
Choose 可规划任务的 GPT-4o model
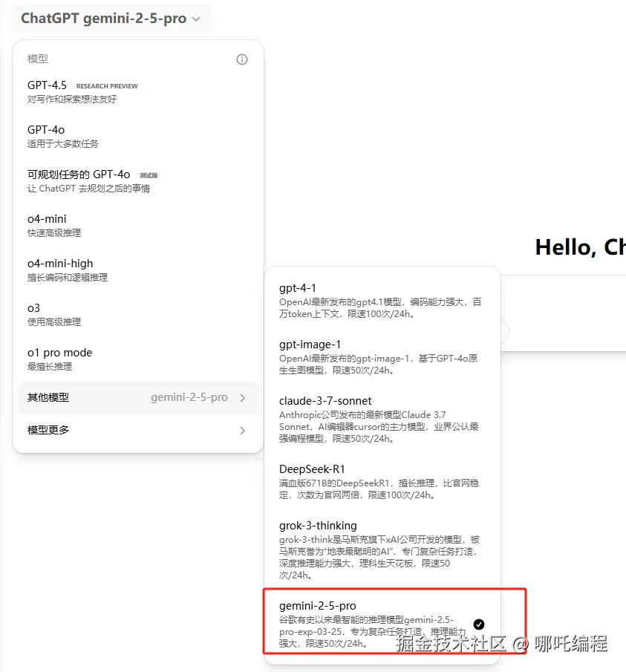point(137,181)
